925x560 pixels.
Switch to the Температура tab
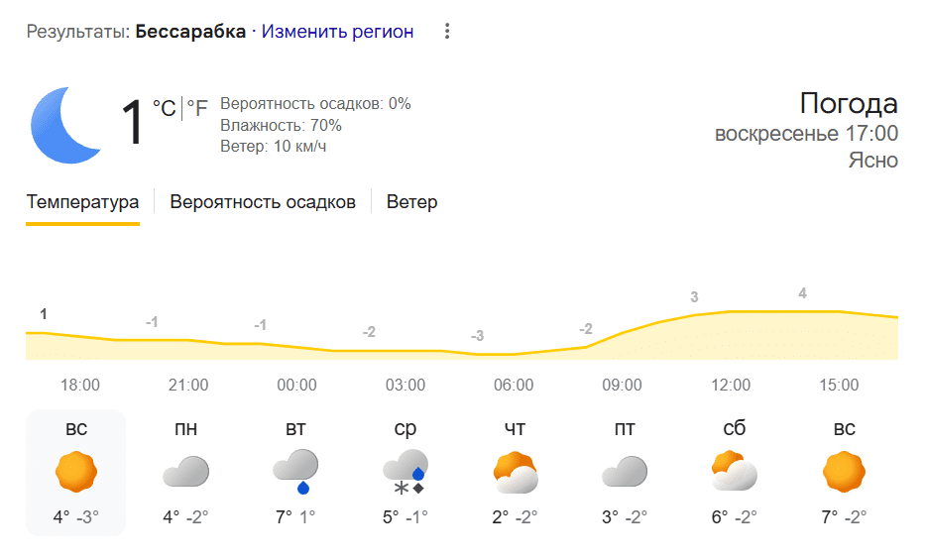click(x=82, y=202)
